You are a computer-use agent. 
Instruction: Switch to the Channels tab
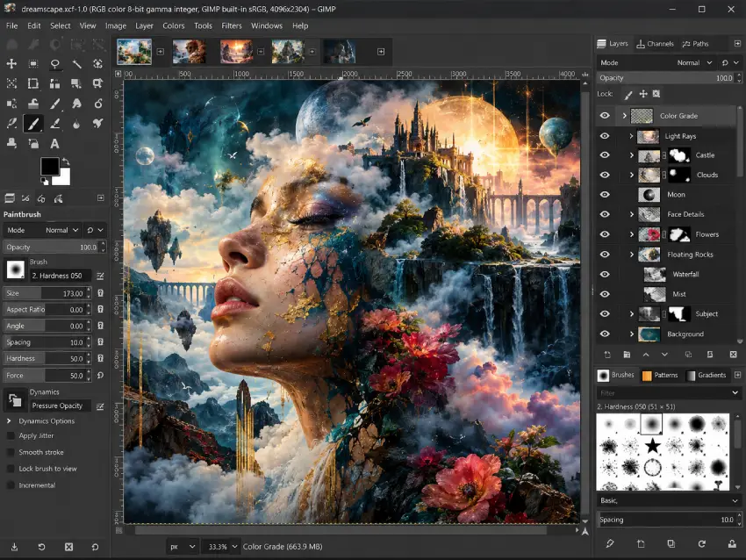coord(655,44)
